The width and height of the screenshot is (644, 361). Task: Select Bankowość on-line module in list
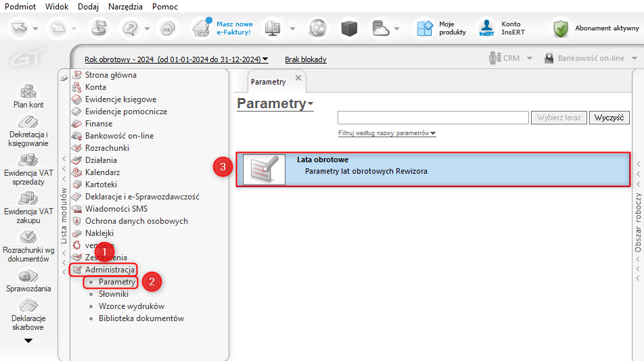coord(119,136)
